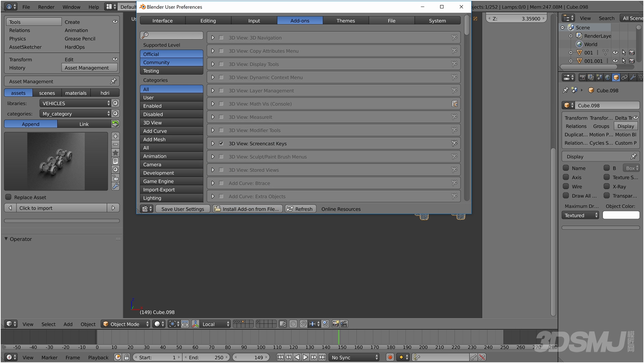644x363 pixels.
Task: Click the OpenGL render animation clapper icon
Action: pyautogui.click(x=344, y=324)
